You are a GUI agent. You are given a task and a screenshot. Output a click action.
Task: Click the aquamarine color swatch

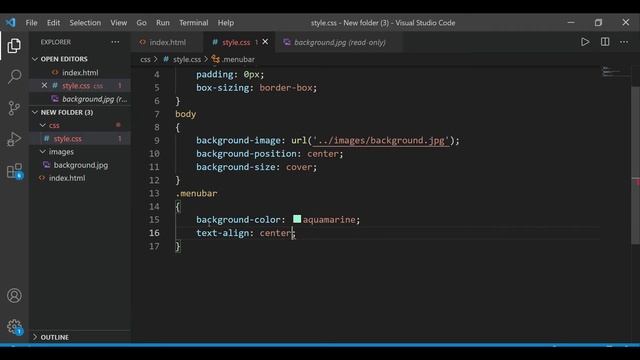click(x=297, y=219)
